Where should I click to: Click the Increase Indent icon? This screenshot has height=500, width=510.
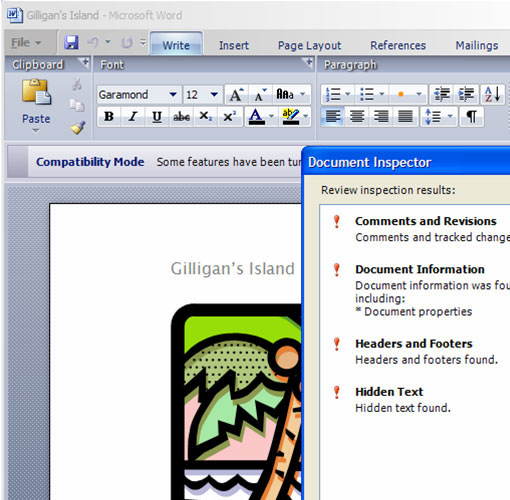pos(466,95)
